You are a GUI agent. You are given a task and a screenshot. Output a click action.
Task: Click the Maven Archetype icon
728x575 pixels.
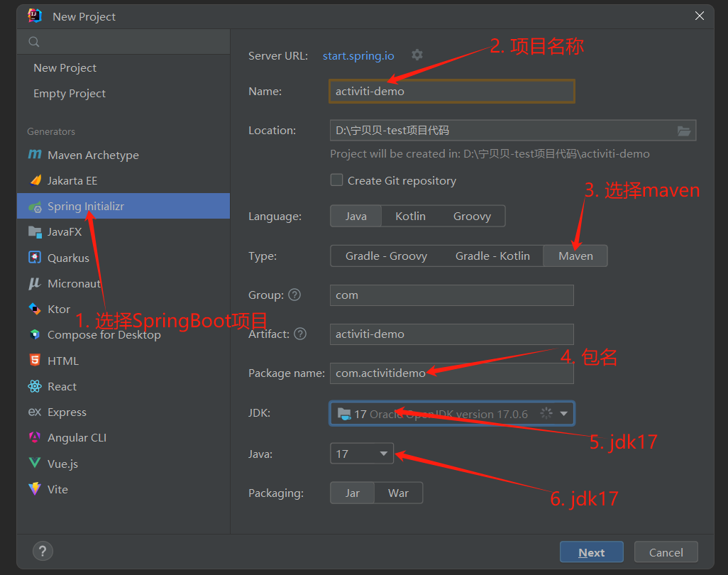35,154
